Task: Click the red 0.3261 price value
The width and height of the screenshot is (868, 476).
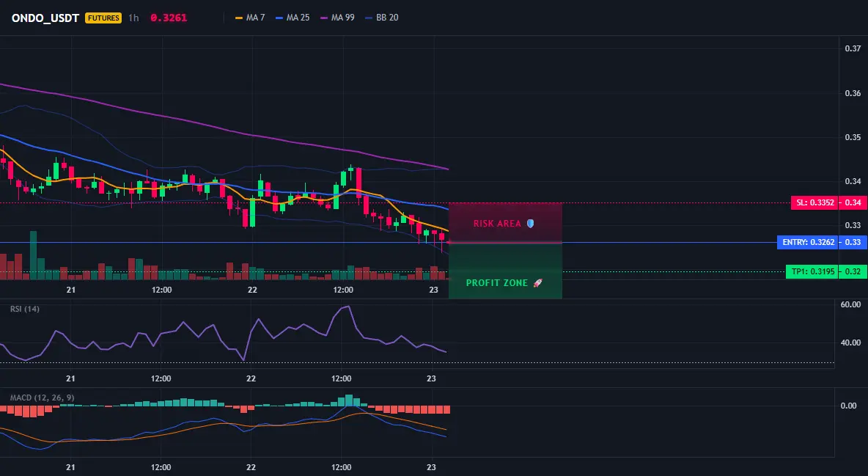Action: tap(169, 18)
